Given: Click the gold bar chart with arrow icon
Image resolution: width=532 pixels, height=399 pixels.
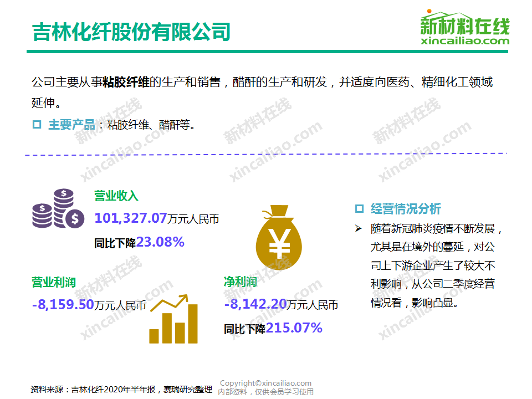Looking at the screenshot, I should (173, 319).
